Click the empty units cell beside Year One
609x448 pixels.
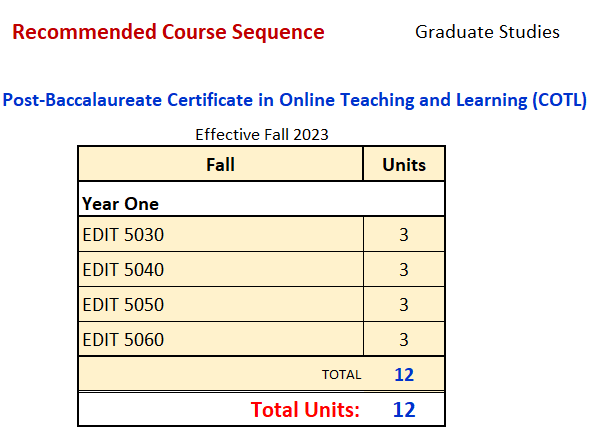(404, 204)
